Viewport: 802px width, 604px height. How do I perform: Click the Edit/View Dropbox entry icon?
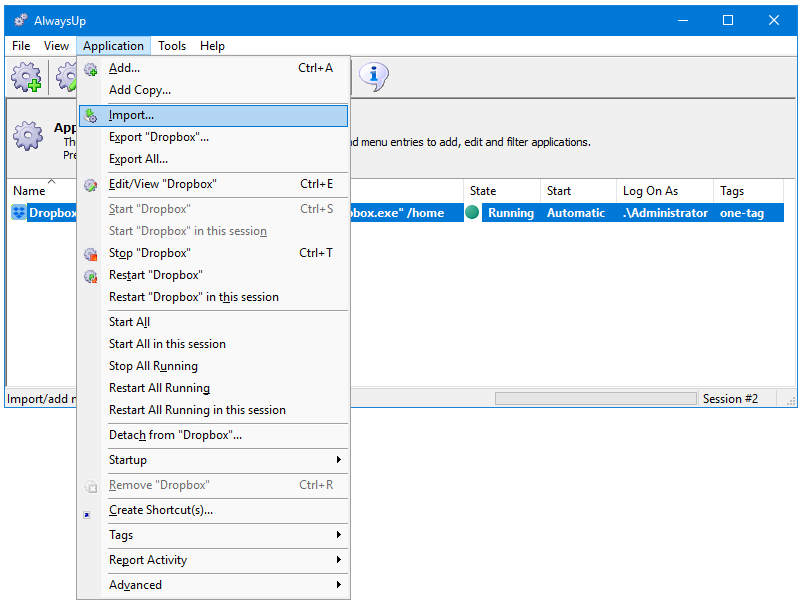pos(91,185)
